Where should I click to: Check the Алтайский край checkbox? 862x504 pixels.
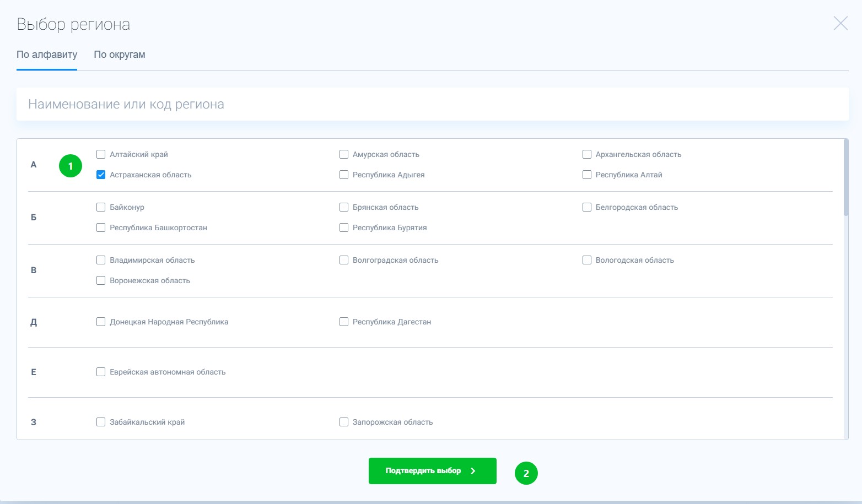pos(101,154)
